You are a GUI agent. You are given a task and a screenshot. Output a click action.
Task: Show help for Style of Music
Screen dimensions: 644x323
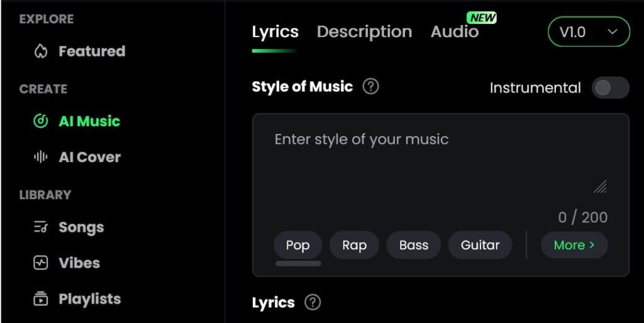click(371, 87)
